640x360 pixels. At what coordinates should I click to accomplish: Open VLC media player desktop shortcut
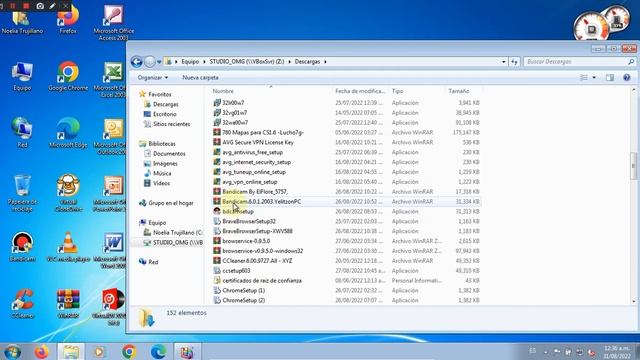click(x=68, y=247)
